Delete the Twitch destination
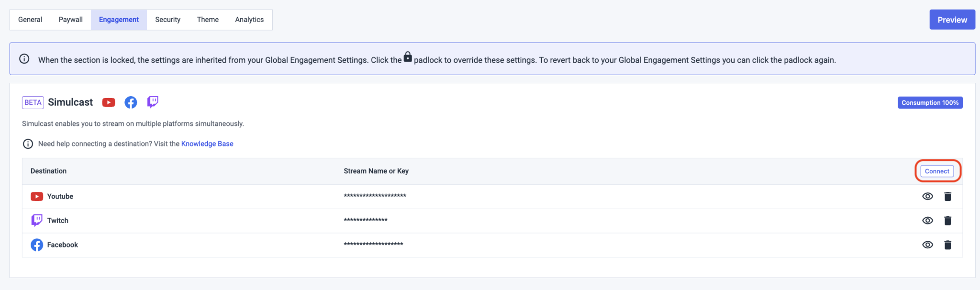The width and height of the screenshot is (980, 290). click(x=948, y=220)
